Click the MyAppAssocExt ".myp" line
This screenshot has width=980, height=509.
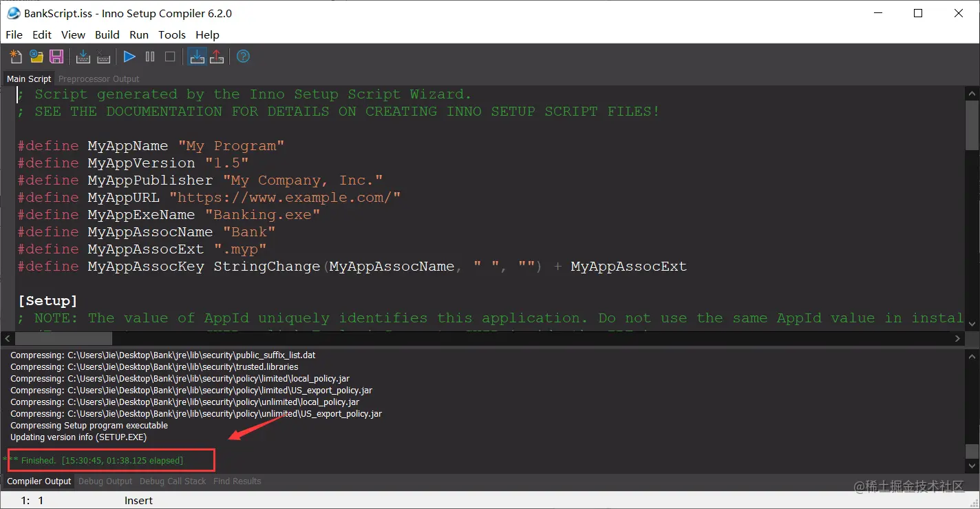[142, 249]
